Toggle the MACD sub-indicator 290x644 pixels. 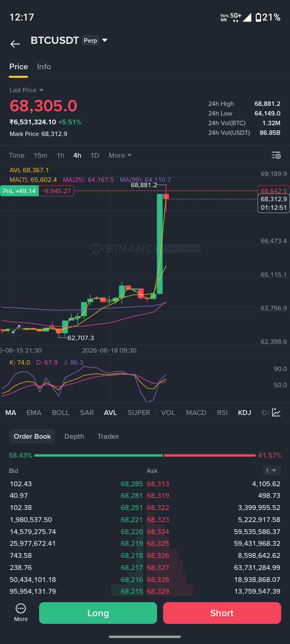196,413
